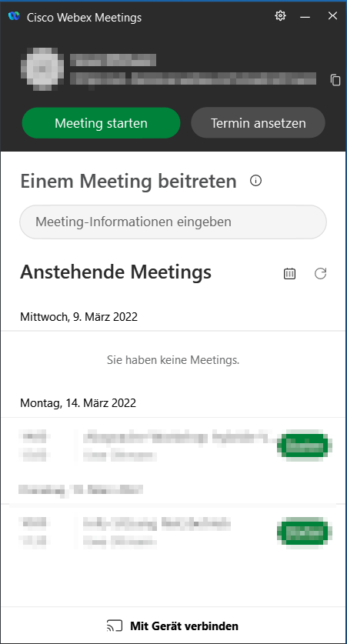Select the first meeting under Montag, 14. März

pyautogui.click(x=173, y=445)
